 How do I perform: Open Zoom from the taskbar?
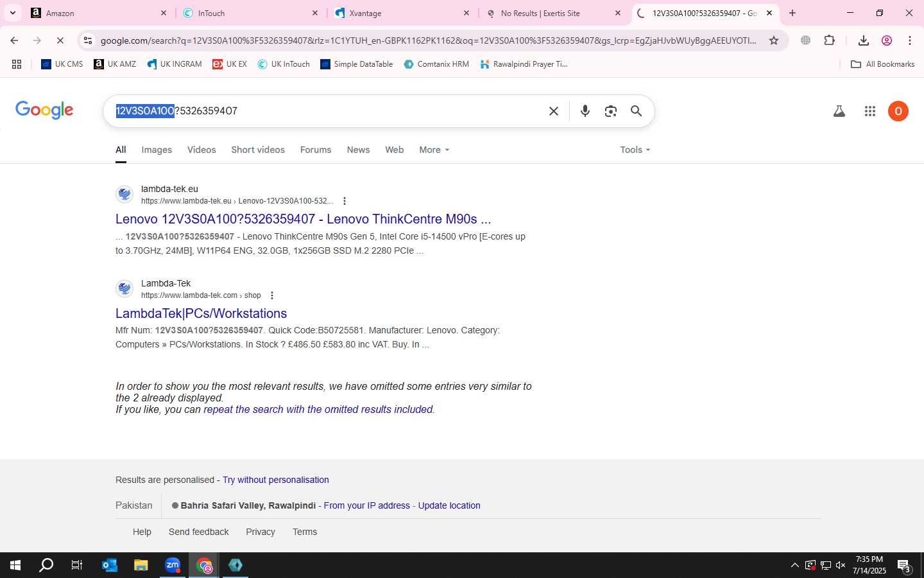[x=173, y=565]
